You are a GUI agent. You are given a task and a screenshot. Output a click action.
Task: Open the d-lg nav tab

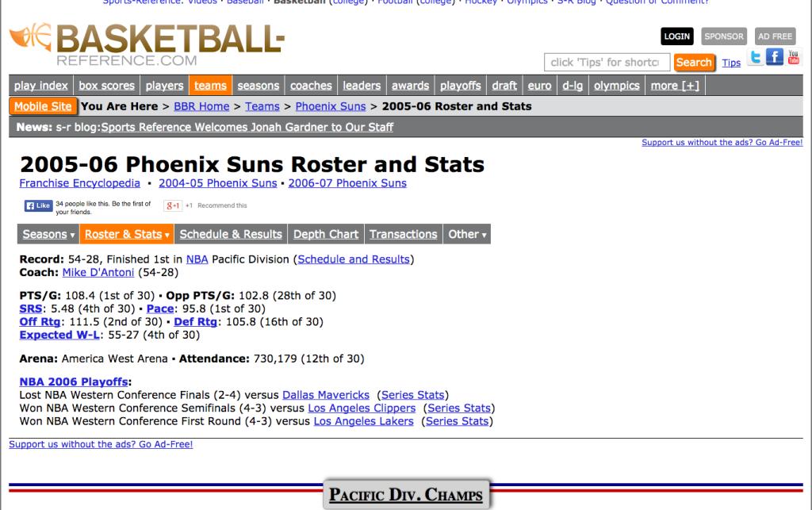pyautogui.click(x=573, y=86)
